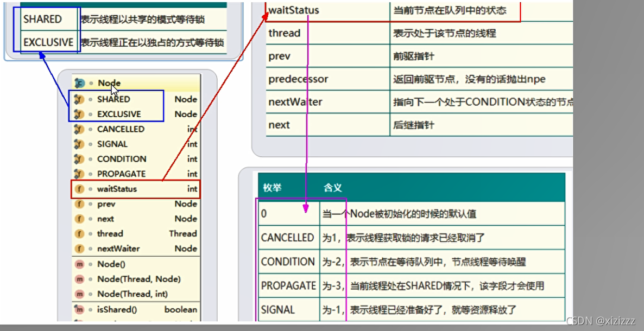This screenshot has width=644, height=331.
Task: Click the 含义 column header
Action: point(333,188)
